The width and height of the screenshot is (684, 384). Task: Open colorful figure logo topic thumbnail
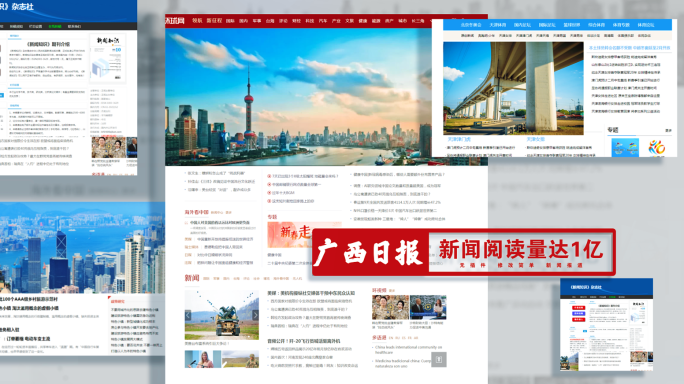pos(657,147)
